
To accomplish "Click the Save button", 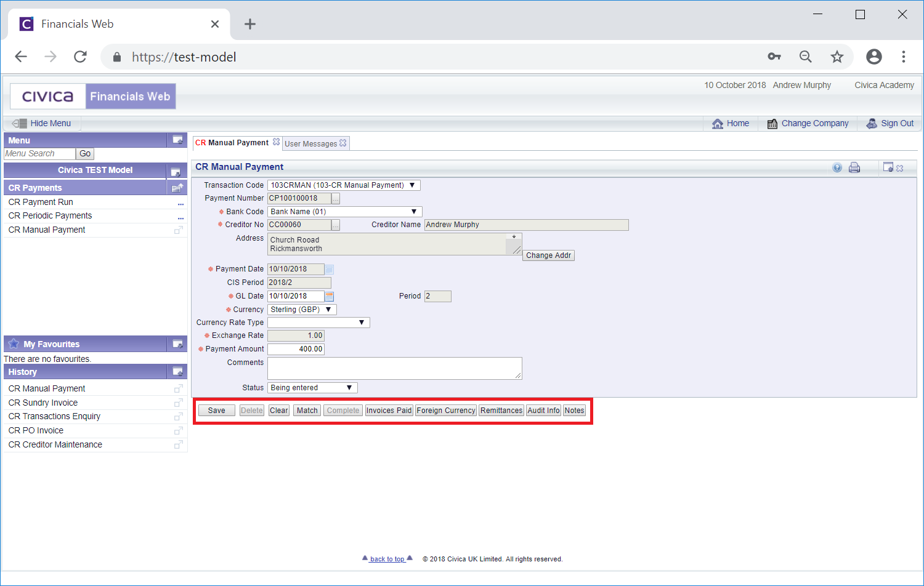I will [216, 411].
